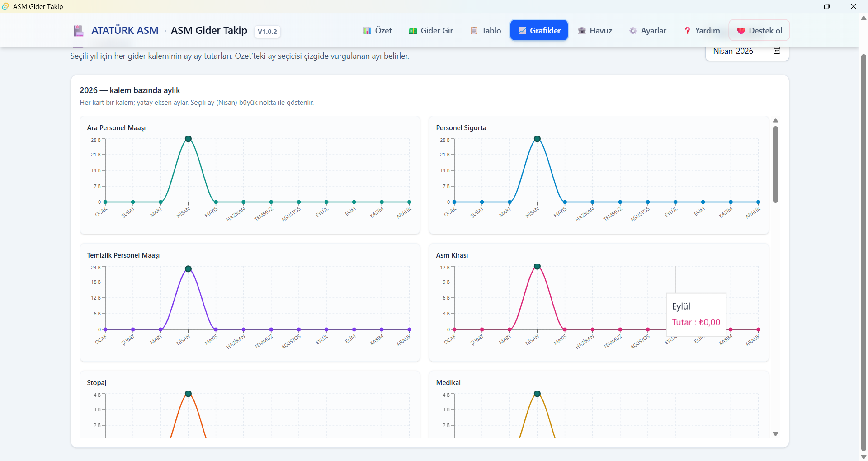868x461 pixels.
Task: Select the peak data point in Stopaj chart
Action: click(188, 394)
